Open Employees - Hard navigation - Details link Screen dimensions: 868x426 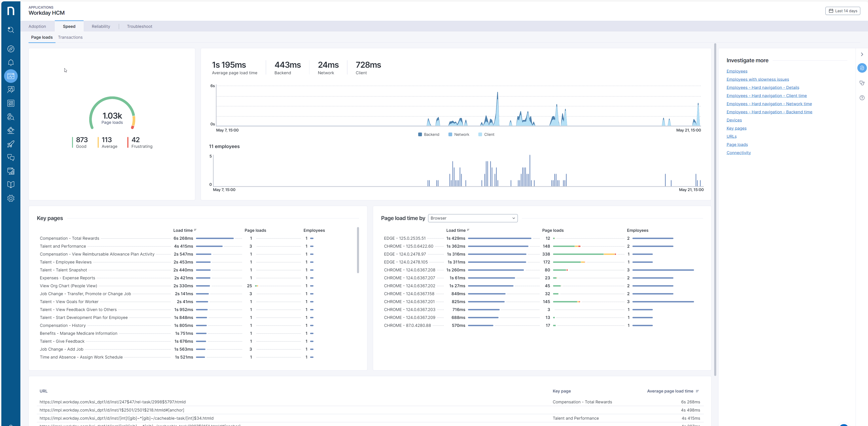762,88
